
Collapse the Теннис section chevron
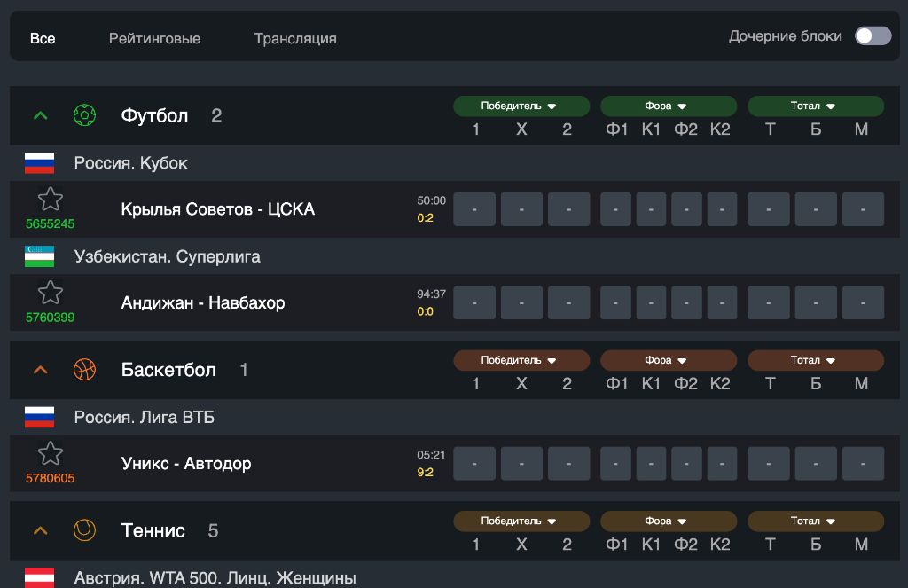pos(40,530)
